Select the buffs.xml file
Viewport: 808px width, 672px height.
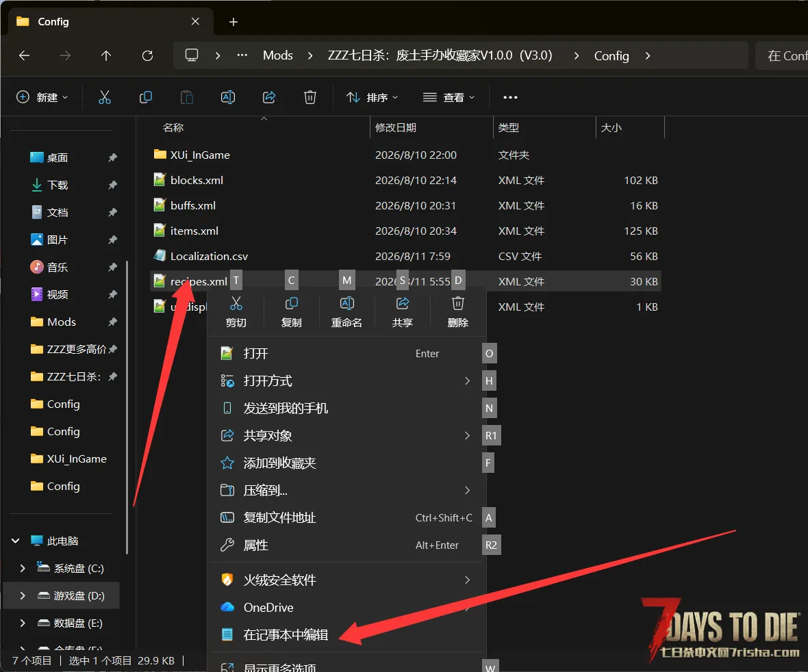point(192,205)
